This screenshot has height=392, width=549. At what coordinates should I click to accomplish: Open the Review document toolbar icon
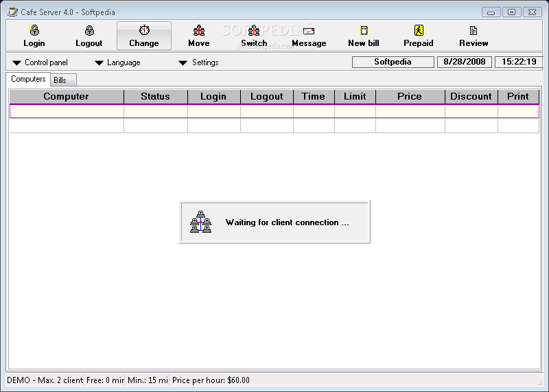tap(474, 30)
